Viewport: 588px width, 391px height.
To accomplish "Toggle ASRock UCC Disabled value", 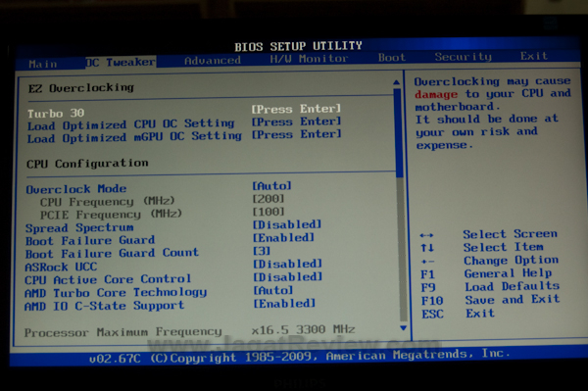I will click(287, 264).
